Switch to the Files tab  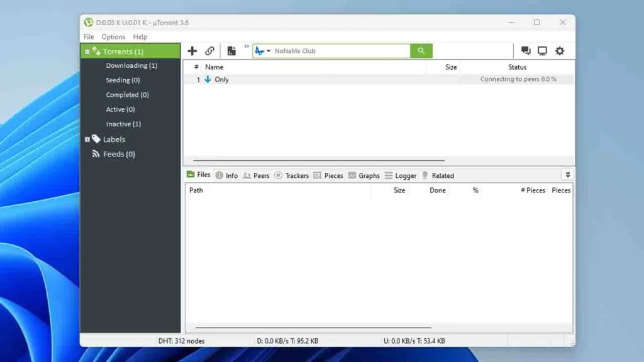coord(199,175)
